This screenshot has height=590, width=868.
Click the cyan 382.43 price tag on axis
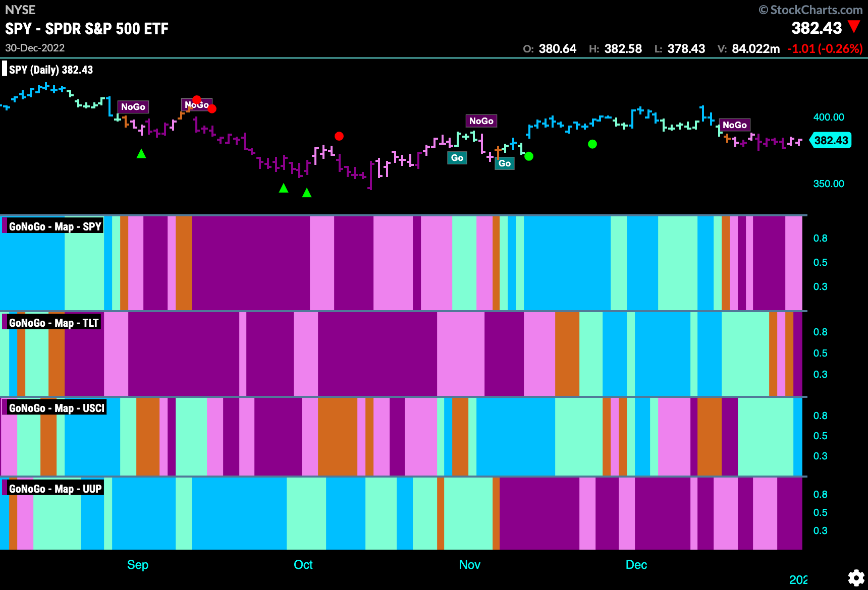click(831, 140)
